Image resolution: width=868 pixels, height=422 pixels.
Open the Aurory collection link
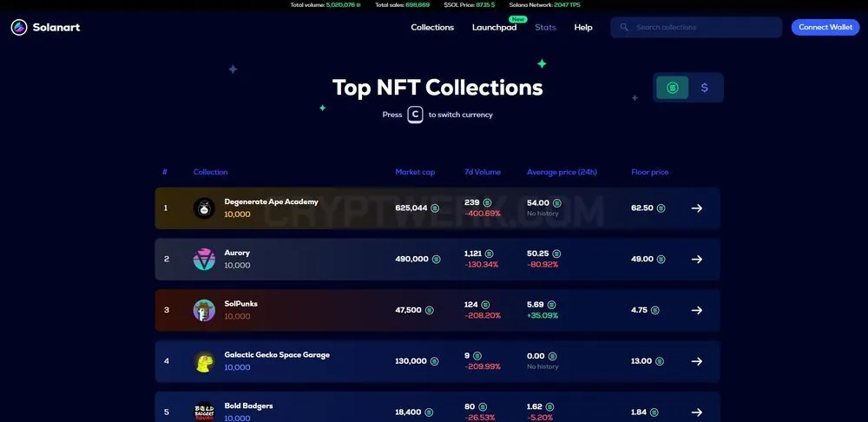pos(237,253)
